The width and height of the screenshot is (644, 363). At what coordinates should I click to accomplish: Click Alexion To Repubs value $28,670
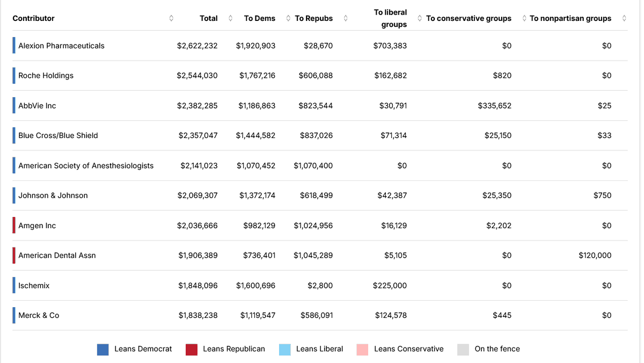[318, 46]
